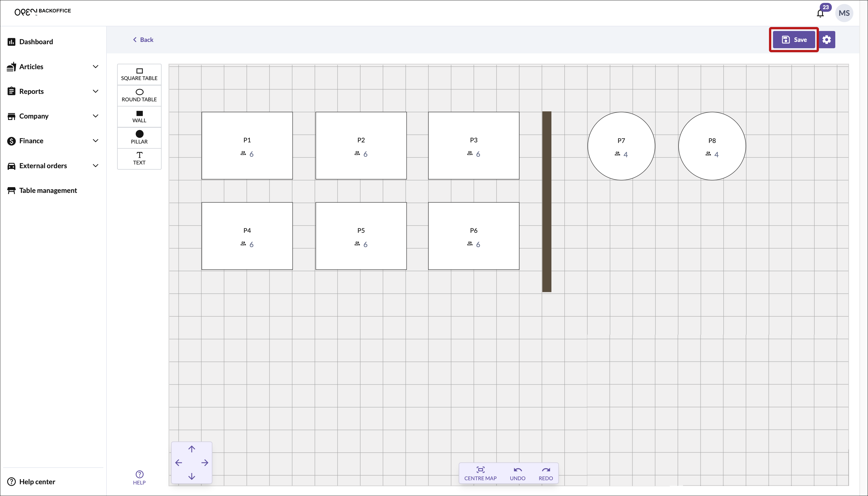Open the notifications bell
Screen dimensions: 868x496
820,13
